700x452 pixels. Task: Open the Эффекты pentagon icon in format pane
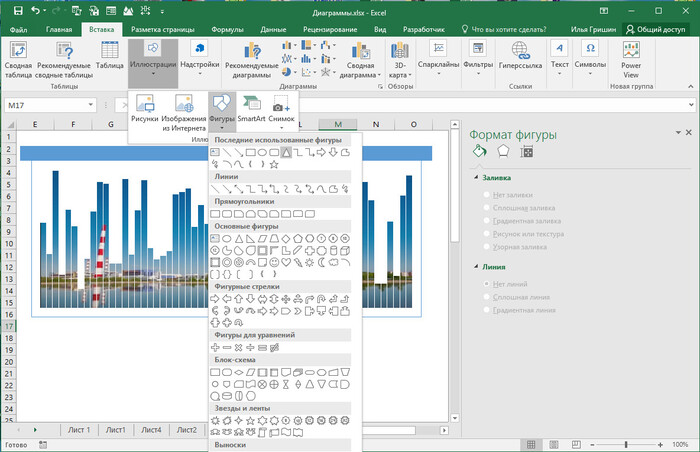tap(504, 152)
